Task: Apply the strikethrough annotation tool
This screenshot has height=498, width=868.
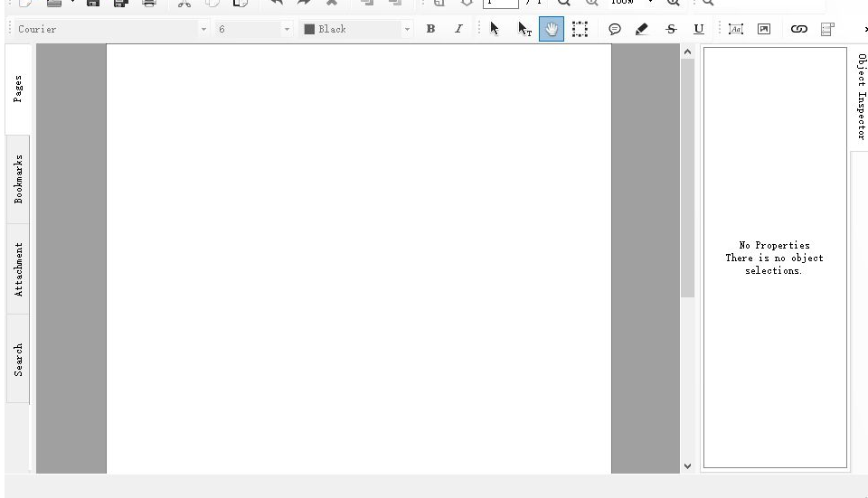Action: (x=671, y=29)
